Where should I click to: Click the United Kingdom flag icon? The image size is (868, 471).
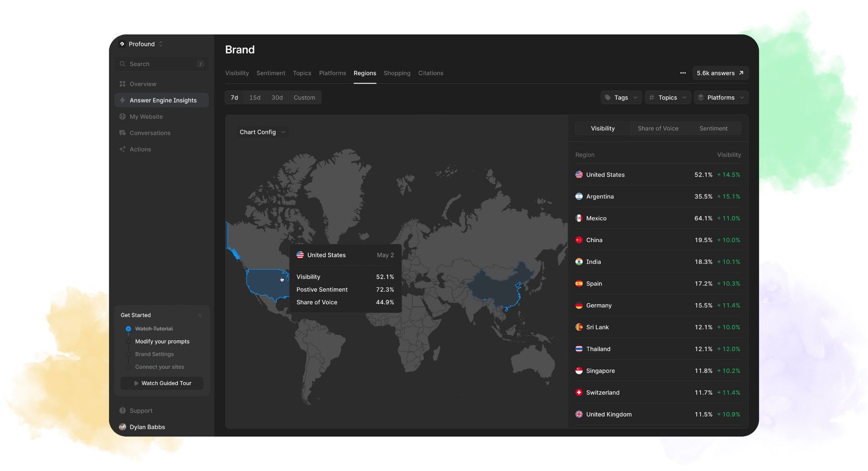click(x=579, y=414)
